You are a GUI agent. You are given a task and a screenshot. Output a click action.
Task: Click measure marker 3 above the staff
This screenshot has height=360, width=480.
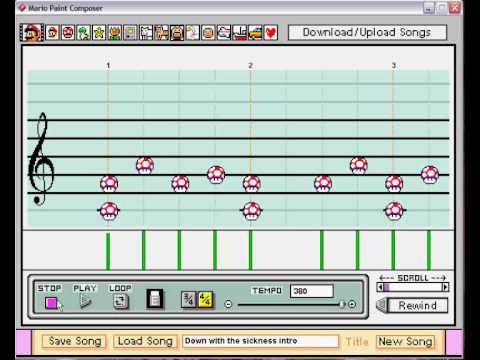coord(393,65)
